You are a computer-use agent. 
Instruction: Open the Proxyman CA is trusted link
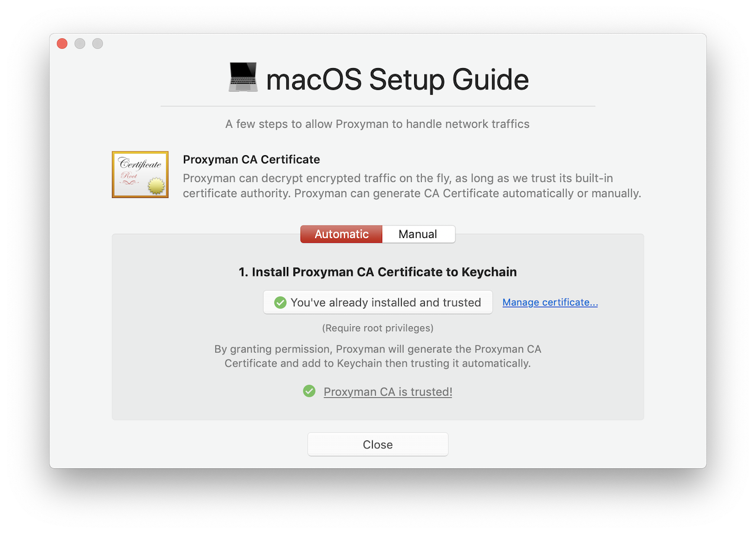(387, 392)
